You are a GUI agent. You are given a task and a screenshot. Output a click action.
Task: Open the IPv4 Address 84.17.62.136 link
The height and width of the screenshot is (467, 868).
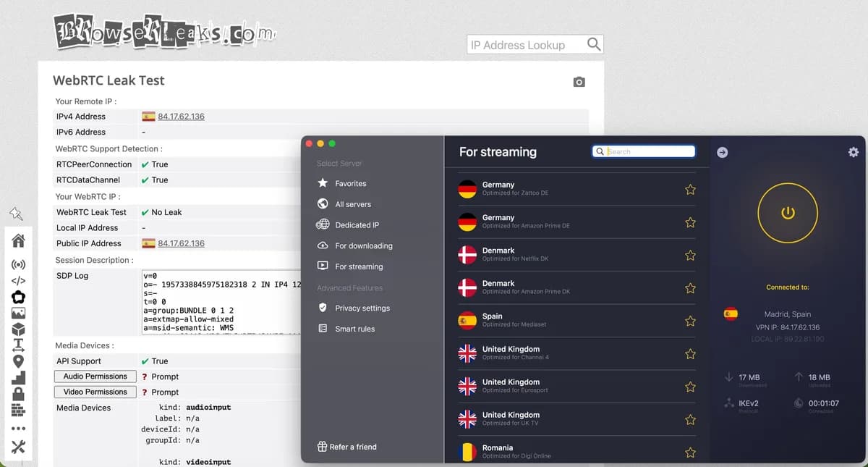tap(181, 117)
